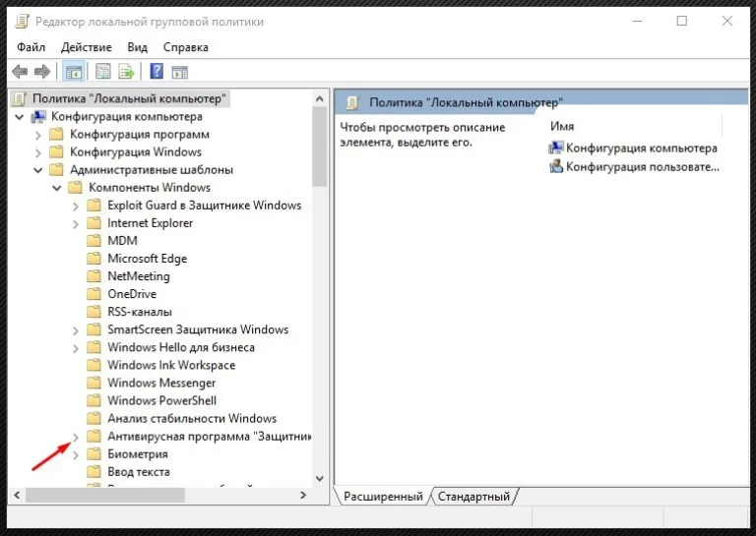Screen dimensions: 756x536
Task: Click the Export list toolbar icon
Action: tap(126, 72)
